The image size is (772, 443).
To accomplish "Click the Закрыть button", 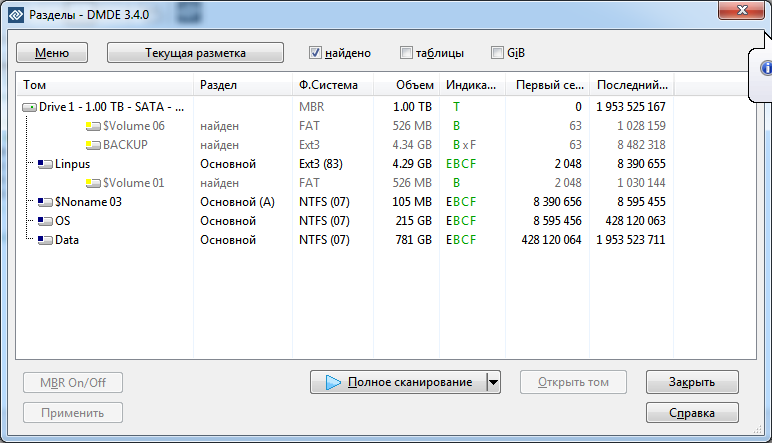I will click(692, 382).
